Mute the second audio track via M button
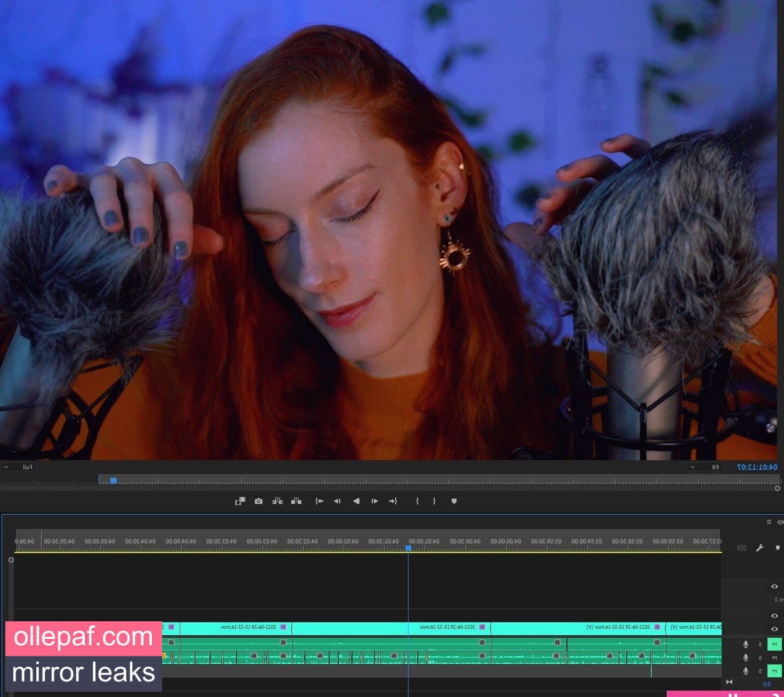784x697 pixels. (774, 658)
